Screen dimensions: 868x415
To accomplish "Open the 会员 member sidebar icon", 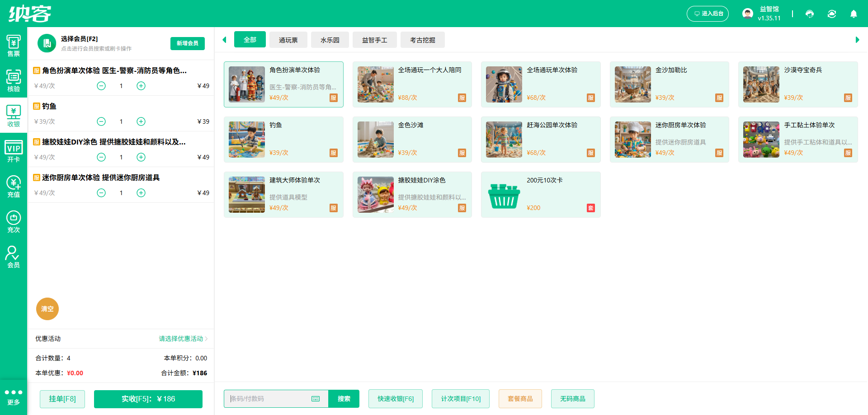I will [x=14, y=257].
